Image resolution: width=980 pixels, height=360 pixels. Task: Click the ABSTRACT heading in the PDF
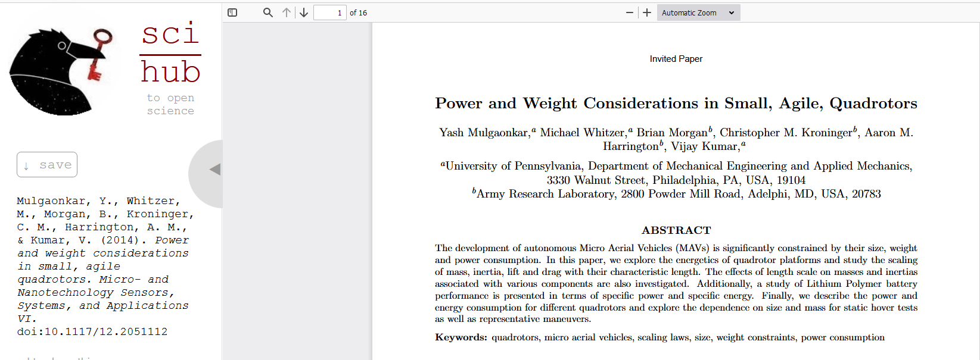(676, 230)
